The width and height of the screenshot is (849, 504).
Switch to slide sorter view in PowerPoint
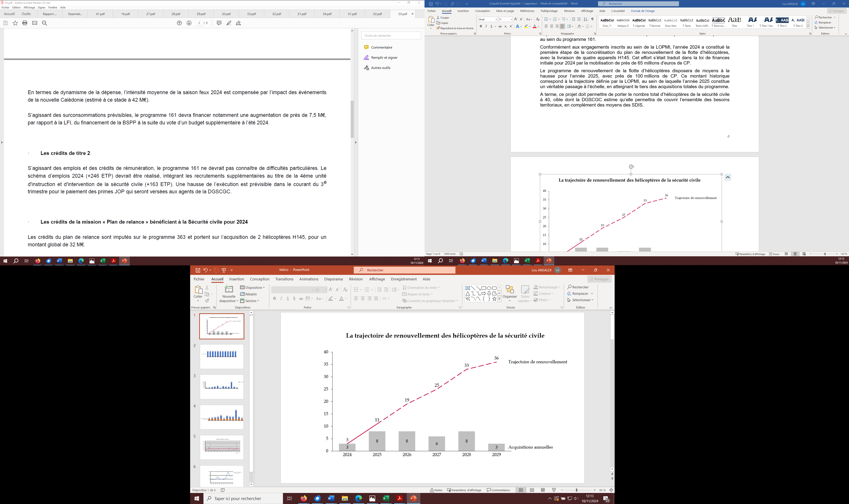click(x=532, y=490)
